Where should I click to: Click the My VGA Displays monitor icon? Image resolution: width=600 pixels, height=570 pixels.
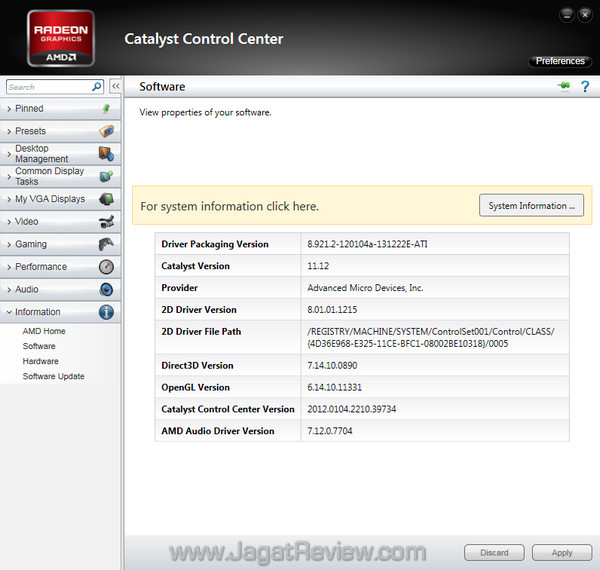[x=106, y=199]
